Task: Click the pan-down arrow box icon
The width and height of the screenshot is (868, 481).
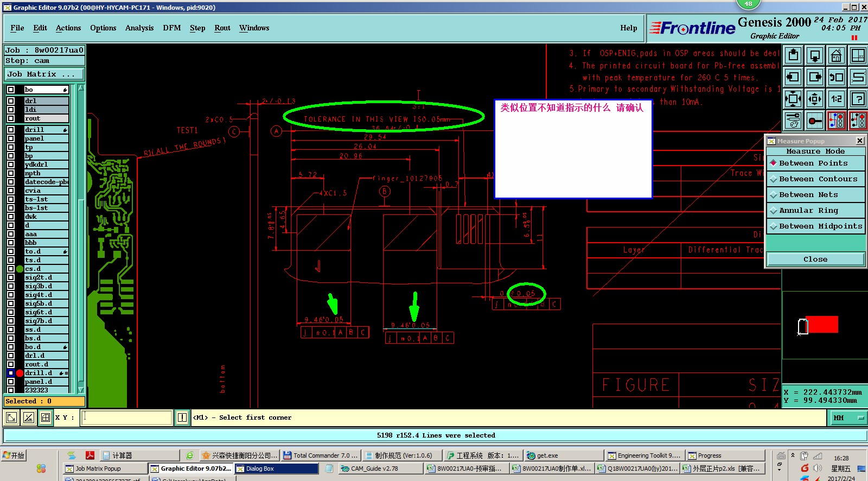Action: click(x=815, y=55)
